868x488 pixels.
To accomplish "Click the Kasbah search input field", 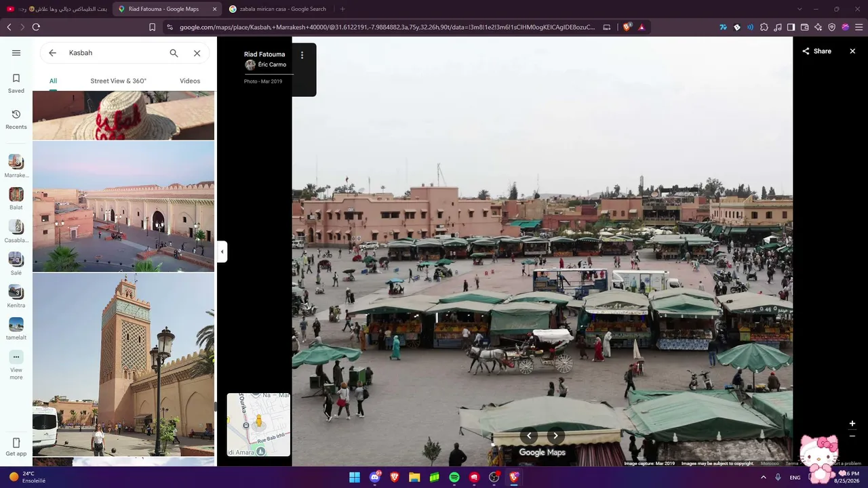I will [x=115, y=53].
